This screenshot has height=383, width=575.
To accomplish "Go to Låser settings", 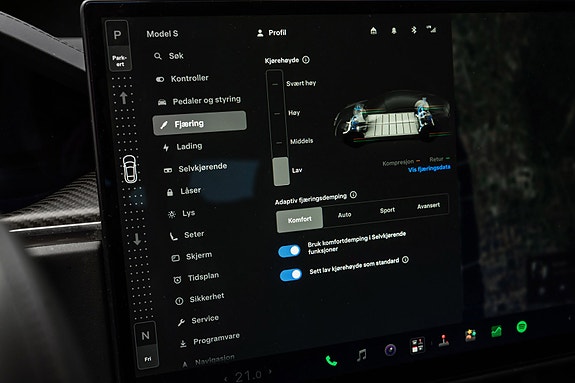I will 184,191.
